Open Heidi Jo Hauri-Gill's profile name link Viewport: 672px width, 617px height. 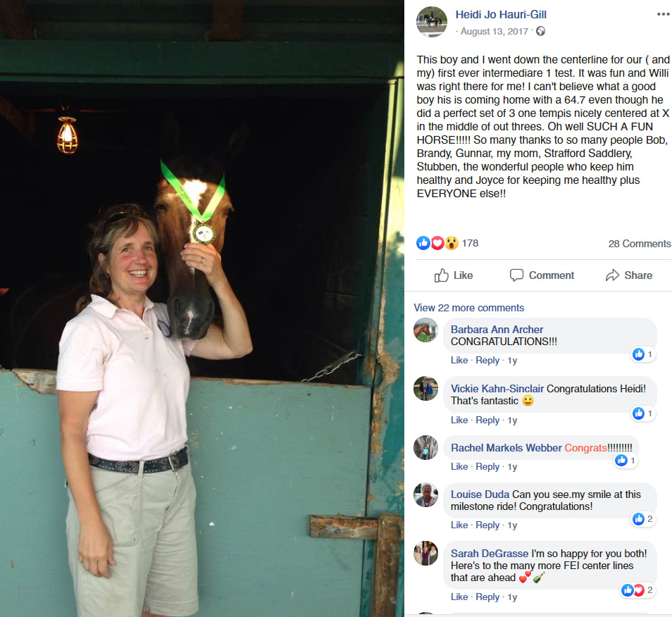tap(501, 15)
